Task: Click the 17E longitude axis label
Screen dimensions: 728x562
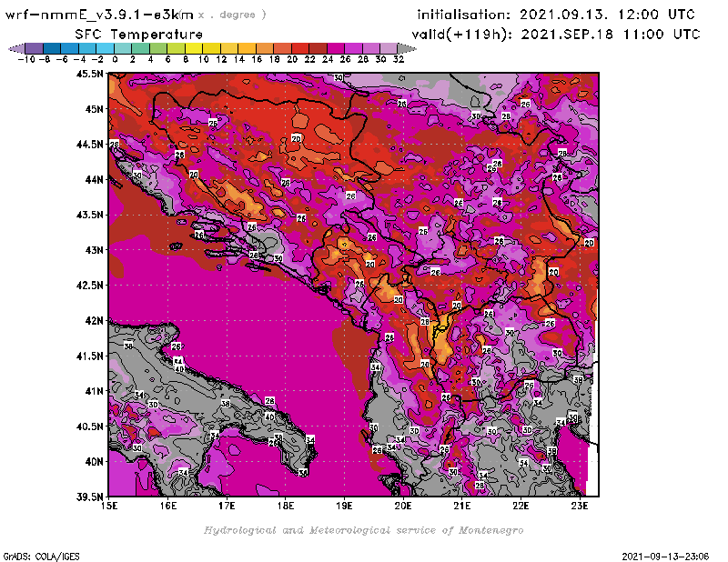Action: coord(227,506)
